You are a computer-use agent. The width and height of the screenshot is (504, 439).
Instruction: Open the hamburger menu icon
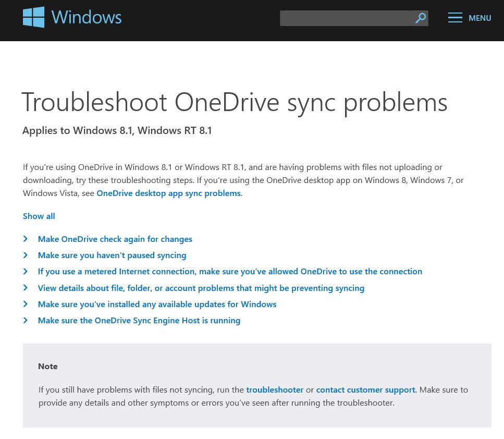455,18
